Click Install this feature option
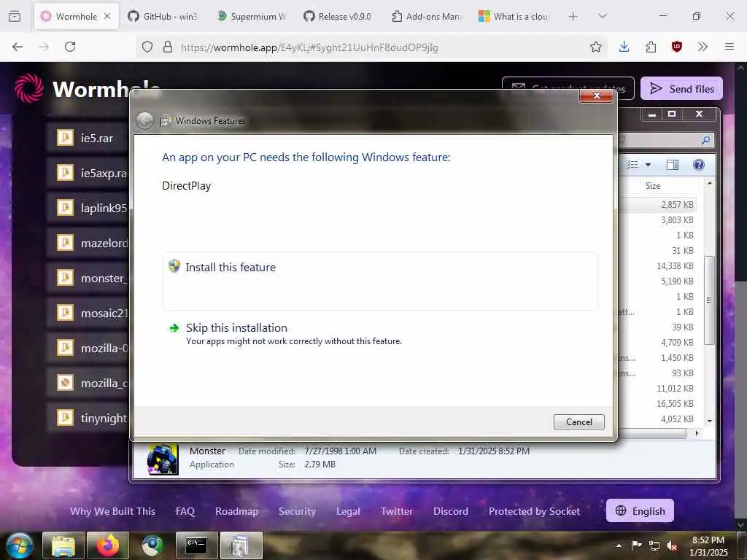 coord(379,281)
